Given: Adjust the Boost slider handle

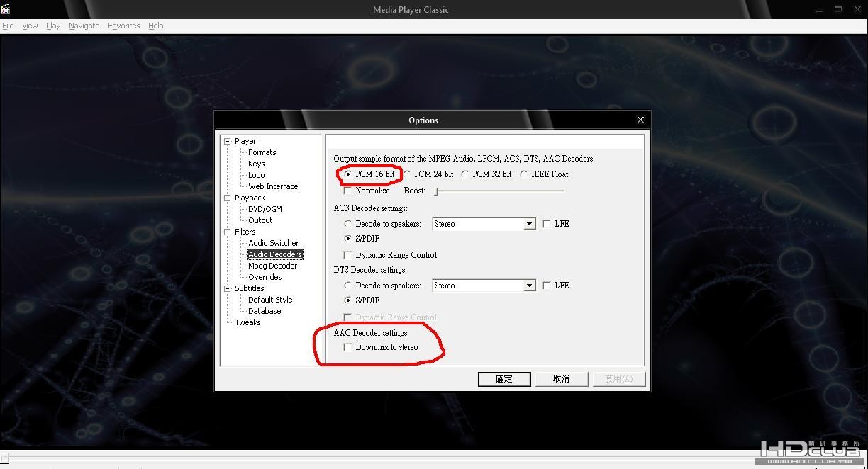Looking at the screenshot, I should tap(437, 191).
